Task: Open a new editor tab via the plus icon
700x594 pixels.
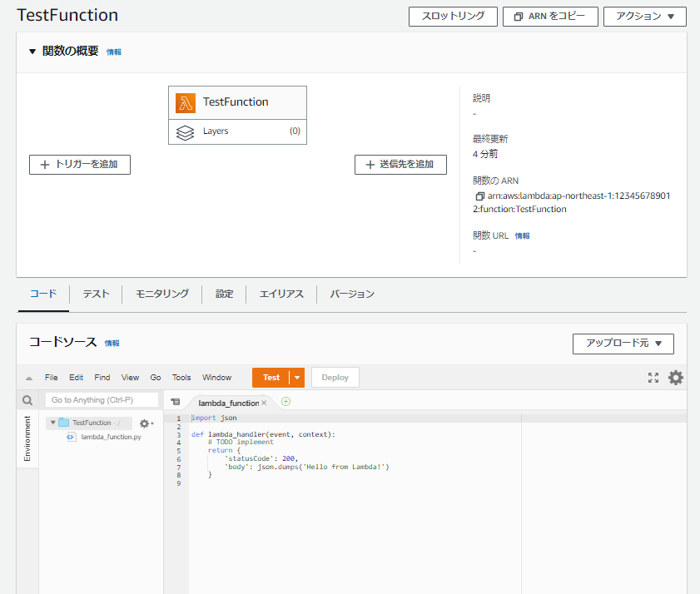Action: [x=285, y=402]
